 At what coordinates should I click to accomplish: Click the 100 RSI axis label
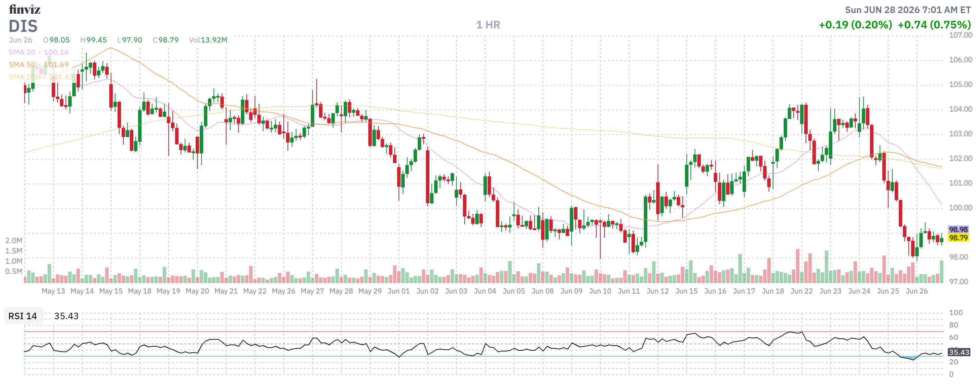pos(956,313)
